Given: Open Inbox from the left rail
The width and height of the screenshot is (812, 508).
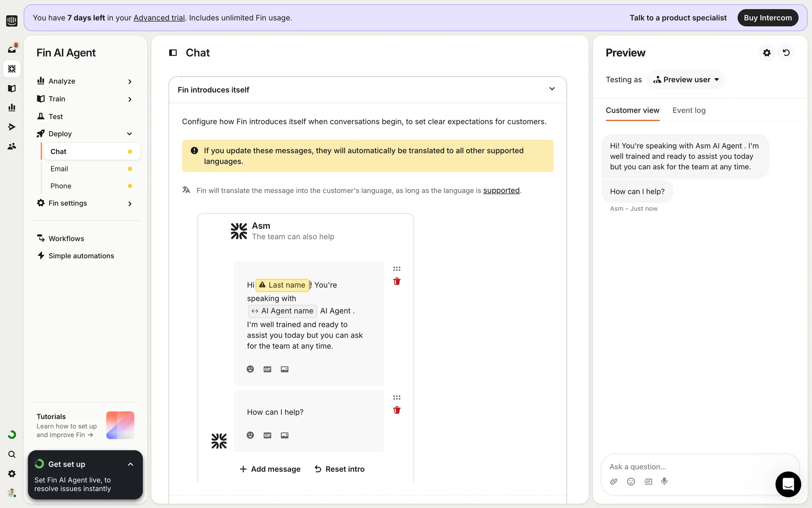Looking at the screenshot, I should [12, 49].
